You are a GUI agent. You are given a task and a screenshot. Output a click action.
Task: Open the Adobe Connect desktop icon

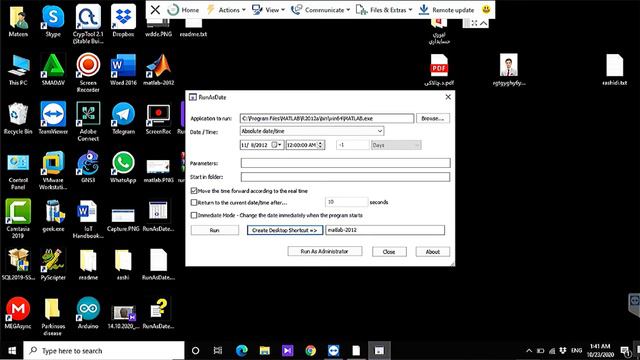(x=88, y=122)
